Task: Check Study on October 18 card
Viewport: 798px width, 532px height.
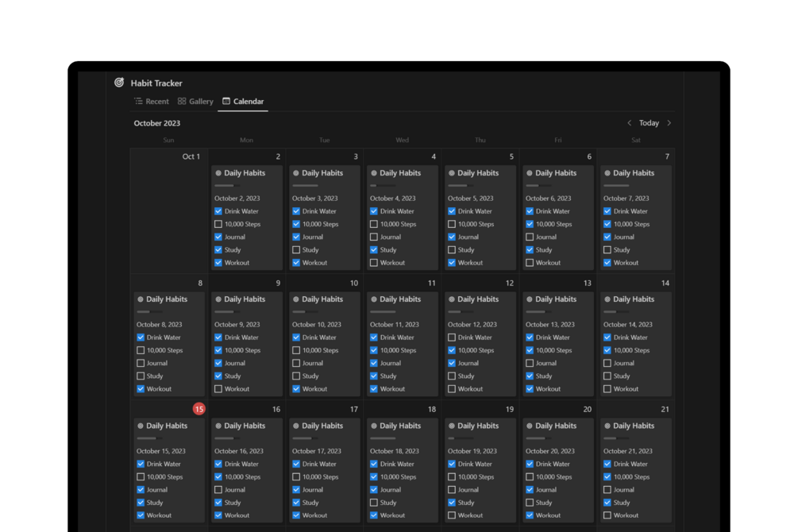Action: pyautogui.click(x=374, y=503)
